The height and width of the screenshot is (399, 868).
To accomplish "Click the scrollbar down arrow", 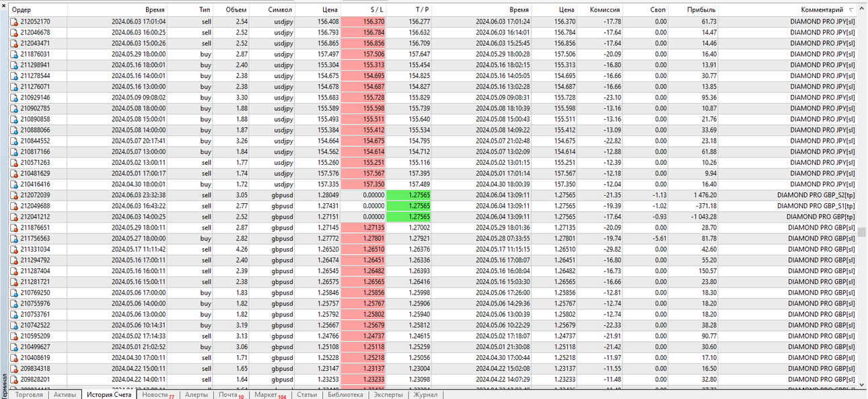I will point(863,385).
